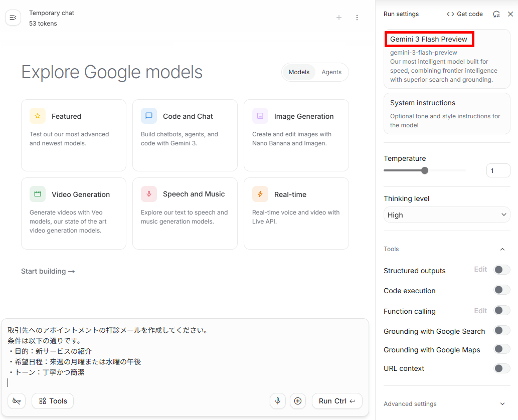This screenshot has width=518, height=420.
Task: Open System instructions editor
Action: click(x=447, y=114)
